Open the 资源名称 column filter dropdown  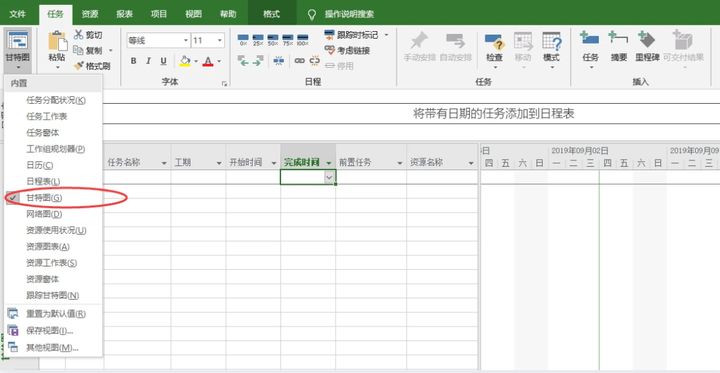point(471,163)
